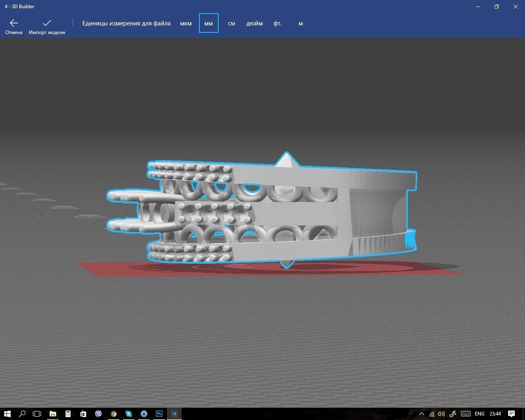The height and width of the screenshot is (420, 525).
Task: Open Wi-Fi network tray icon
Action: [x=432, y=413]
